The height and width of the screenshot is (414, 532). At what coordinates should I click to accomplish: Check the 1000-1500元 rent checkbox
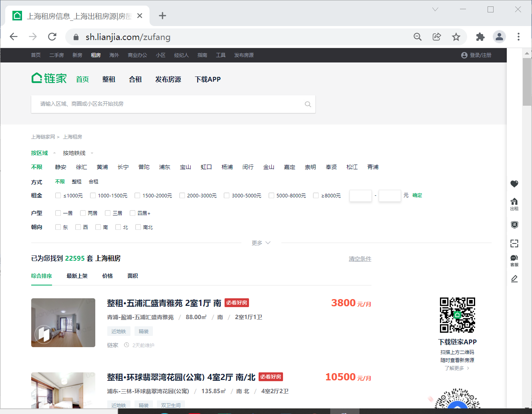click(93, 195)
